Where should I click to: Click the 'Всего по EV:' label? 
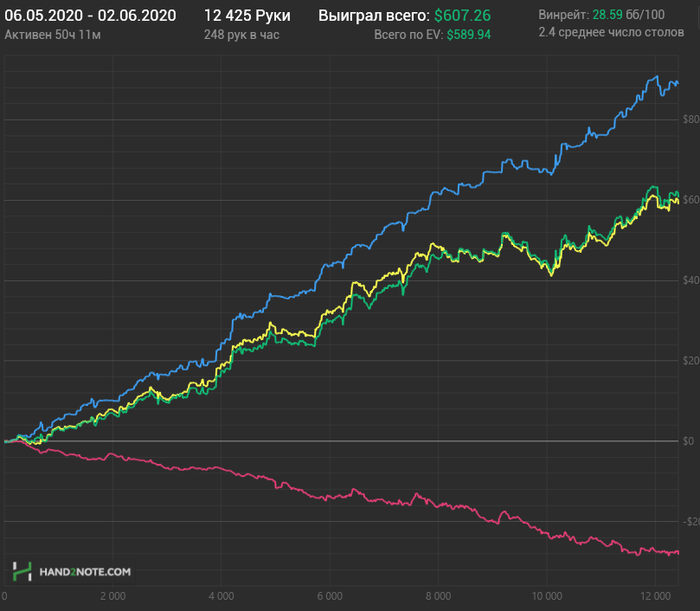pyautogui.click(x=408, y=35)
